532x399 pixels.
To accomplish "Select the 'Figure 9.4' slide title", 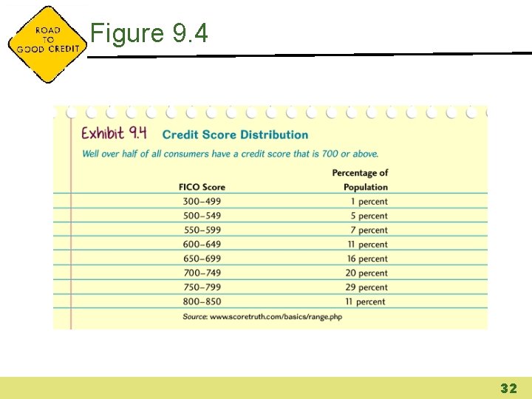I will [149, 33].
